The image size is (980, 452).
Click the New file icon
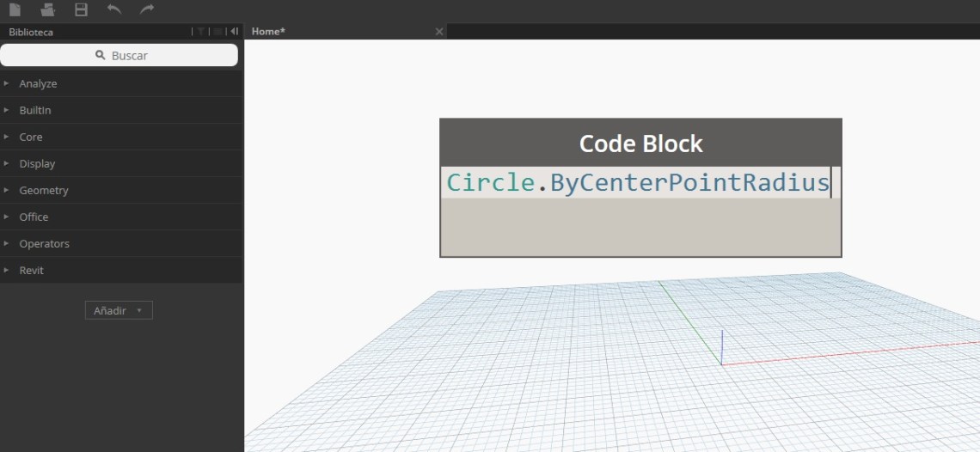click(x=15, y=9)
